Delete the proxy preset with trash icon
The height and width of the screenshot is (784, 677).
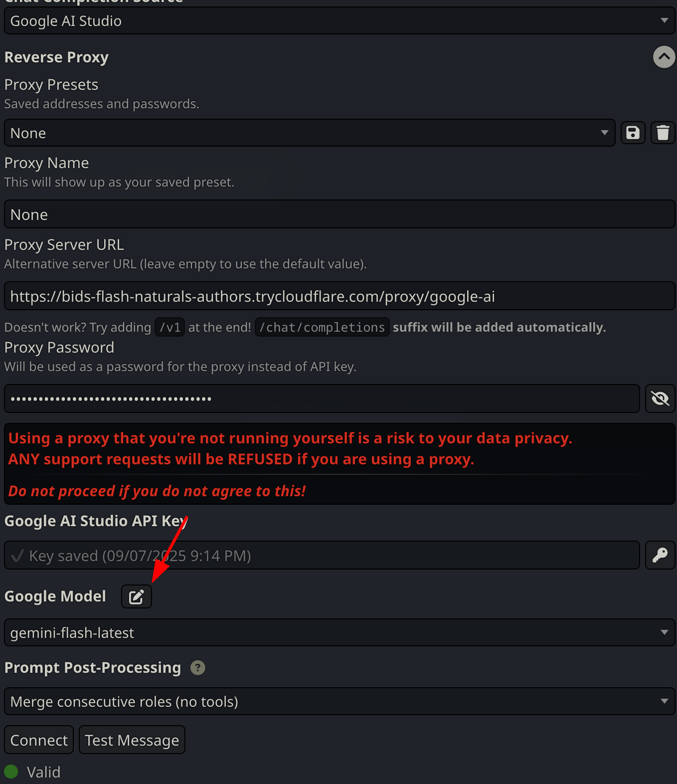coord(663,133)
